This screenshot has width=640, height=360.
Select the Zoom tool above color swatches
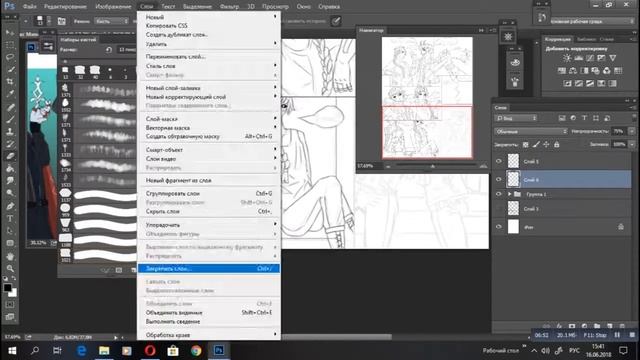10,269
